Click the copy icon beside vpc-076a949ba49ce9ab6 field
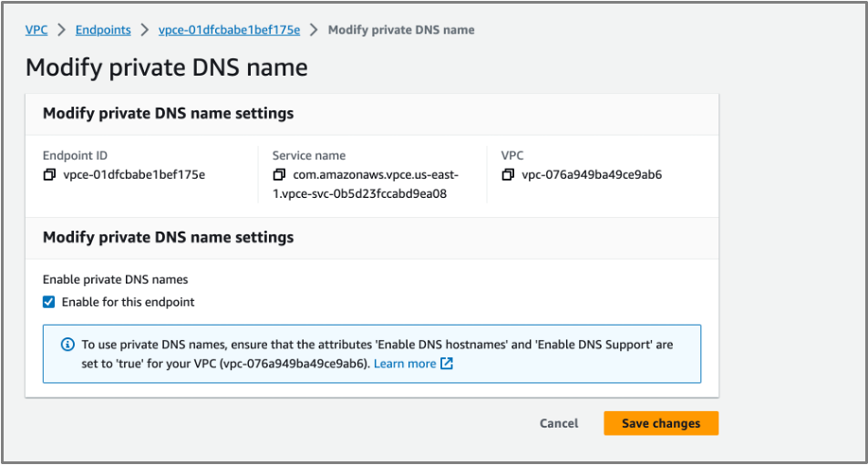Image resolution: width=868 pixels, height=465 pixels. point(508,175)
